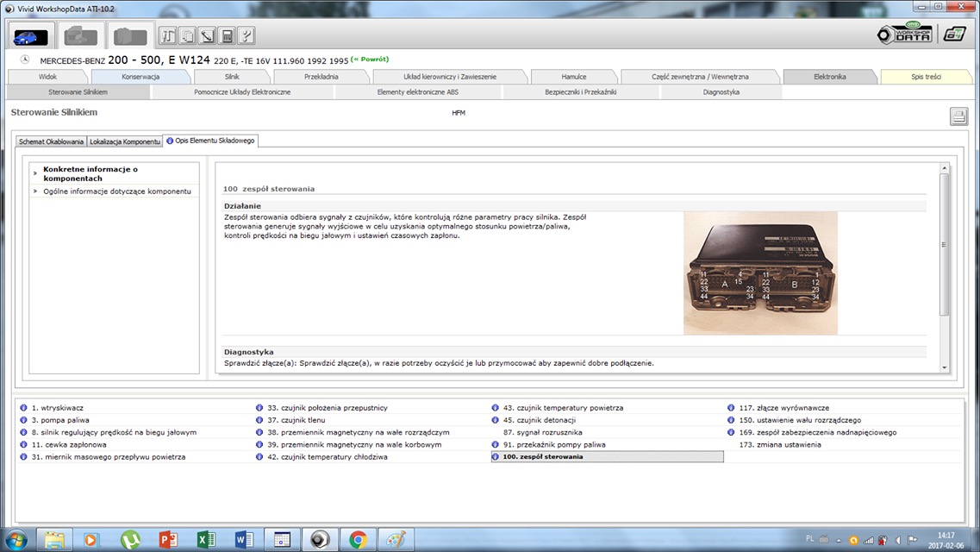Click the control unit connector photo

pos(759,273)
